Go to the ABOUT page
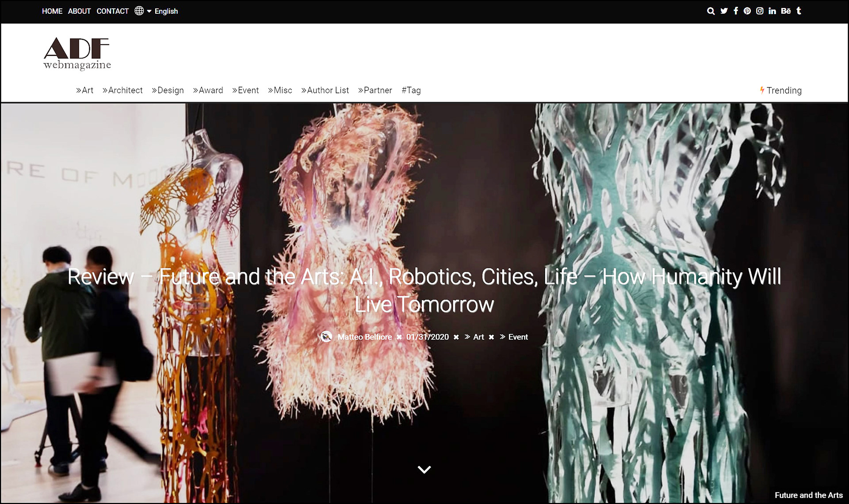Viewport: 849px width, 504px height. (x=79, y=11)
